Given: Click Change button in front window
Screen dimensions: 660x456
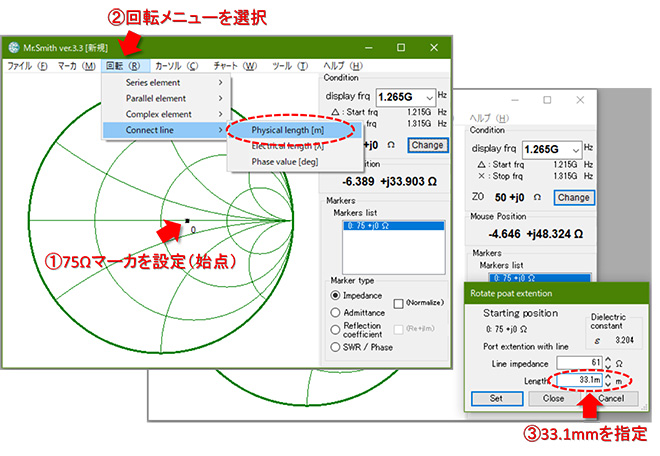Looking at the screenshot, I should pyautogui.click(x=428, y=145).
